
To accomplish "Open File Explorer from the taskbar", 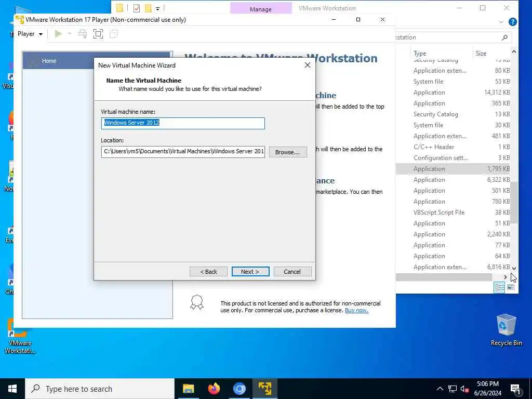I will 188,389.
